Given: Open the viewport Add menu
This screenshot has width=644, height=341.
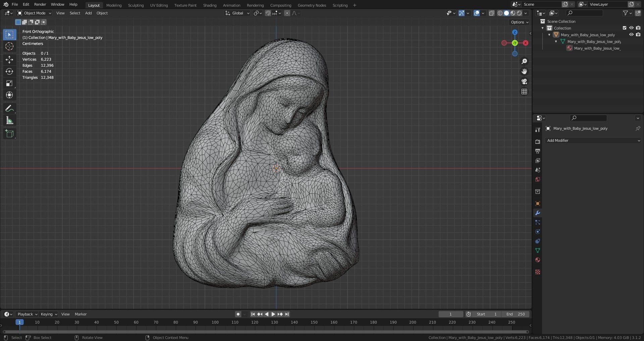Looking at the screenshot, I should [88, 13].
